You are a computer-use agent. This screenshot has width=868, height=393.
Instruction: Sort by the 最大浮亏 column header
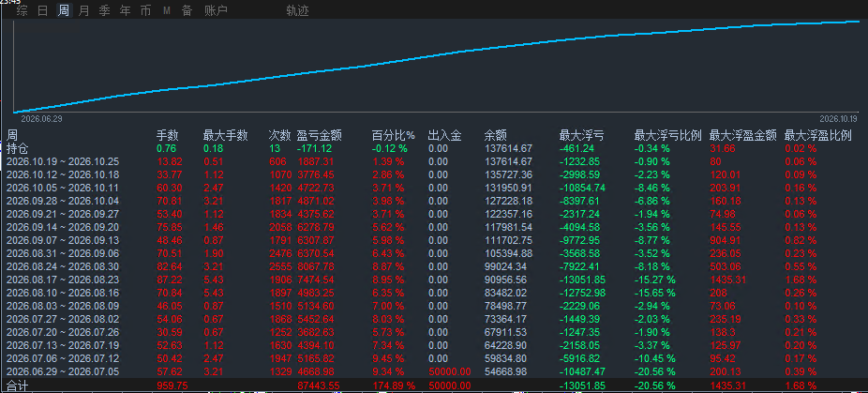pyautogui.click(x=582, y=135)
